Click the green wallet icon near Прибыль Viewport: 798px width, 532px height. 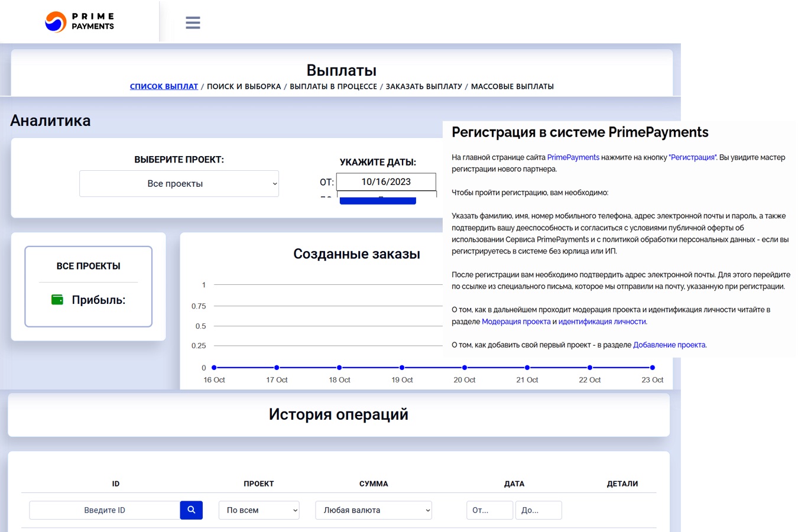[x=57, y=300]
